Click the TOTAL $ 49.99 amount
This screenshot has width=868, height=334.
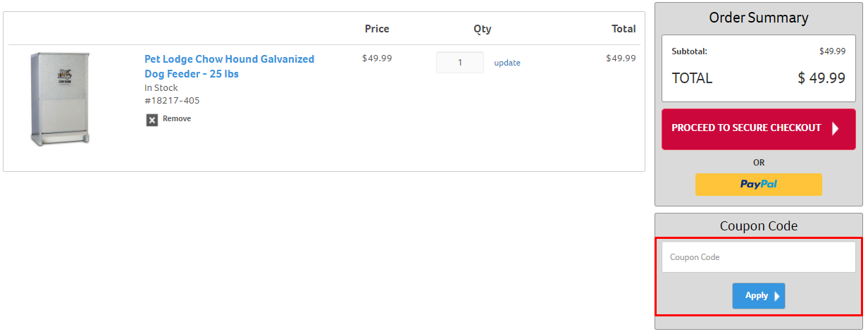821,78
